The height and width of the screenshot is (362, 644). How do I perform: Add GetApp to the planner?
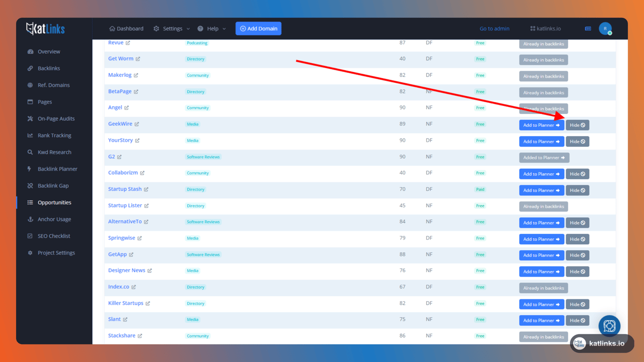pyautogui.click(x=542, y=255)
